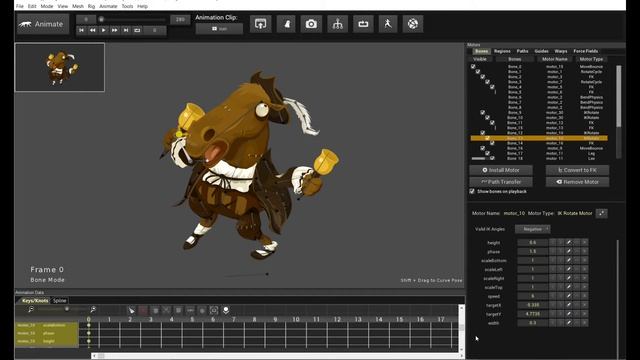The image size is (640, 360).
Task: Switch to the Regions tab
Action: click(502, 51)
